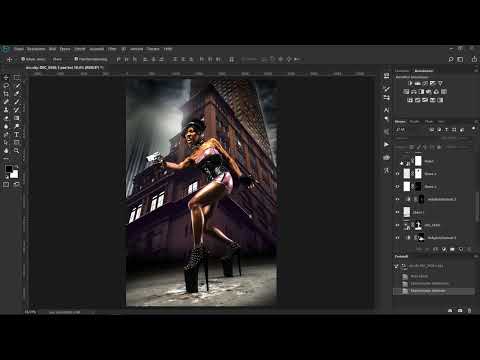Toggle layer filtering switch in Layers panel

(473, 129)
